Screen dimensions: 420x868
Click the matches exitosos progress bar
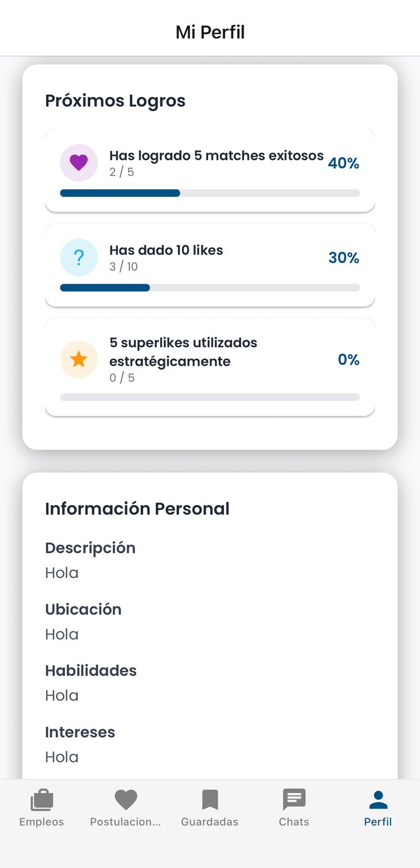point(210,193)
